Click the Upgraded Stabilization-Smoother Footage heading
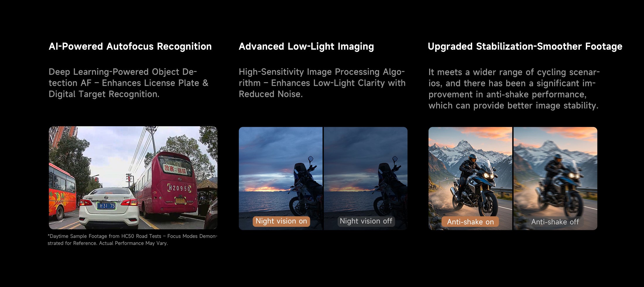The image size is (644, 287). (x=525, y=47)
